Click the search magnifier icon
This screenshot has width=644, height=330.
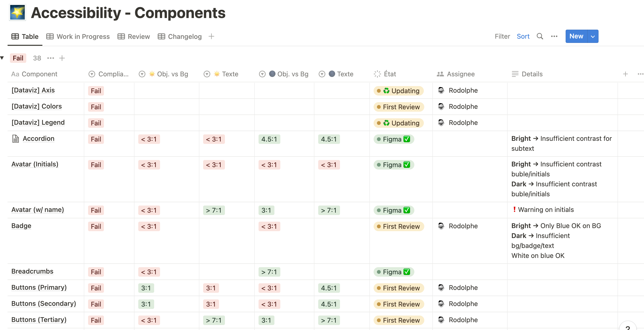540,36
